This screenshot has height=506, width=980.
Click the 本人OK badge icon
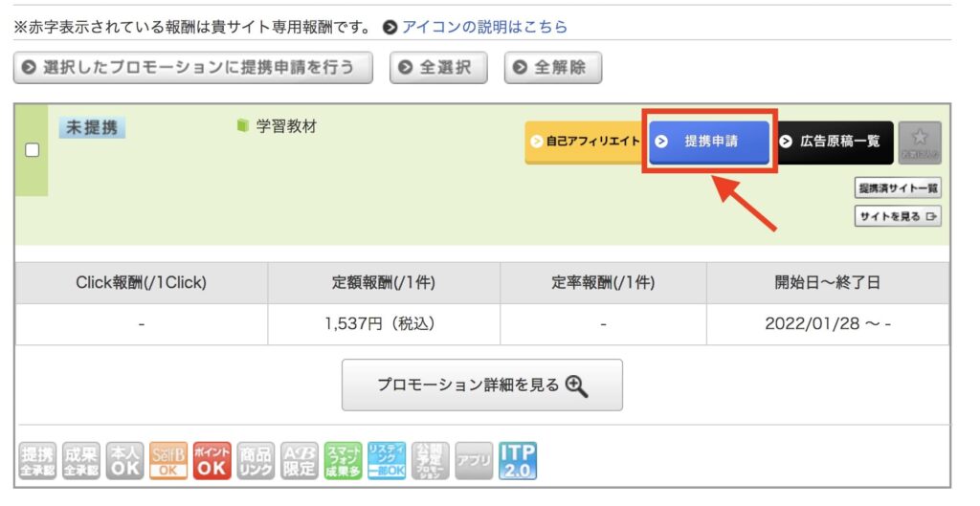point(124,461)
